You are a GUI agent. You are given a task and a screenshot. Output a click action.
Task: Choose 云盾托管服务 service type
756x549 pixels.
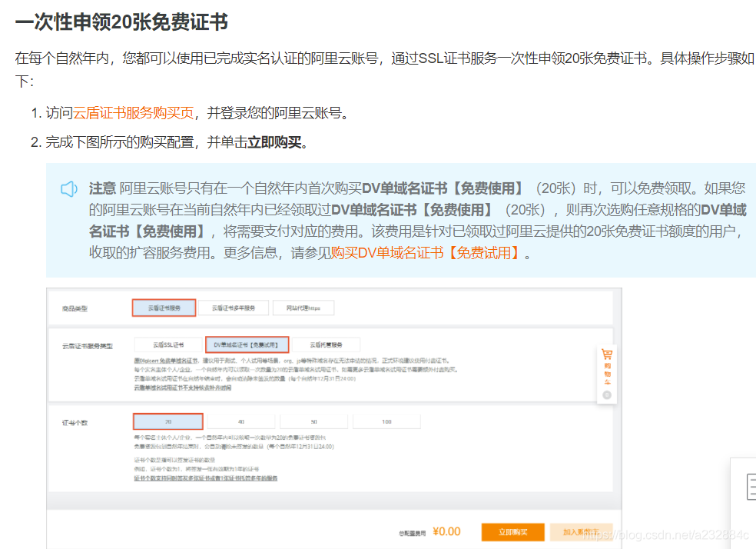tap(326, 345)
